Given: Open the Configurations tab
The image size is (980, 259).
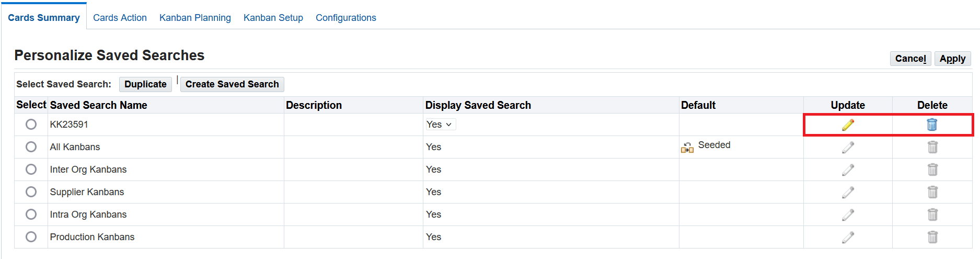Looking at the screenshot, I should (x=346, y=18).
